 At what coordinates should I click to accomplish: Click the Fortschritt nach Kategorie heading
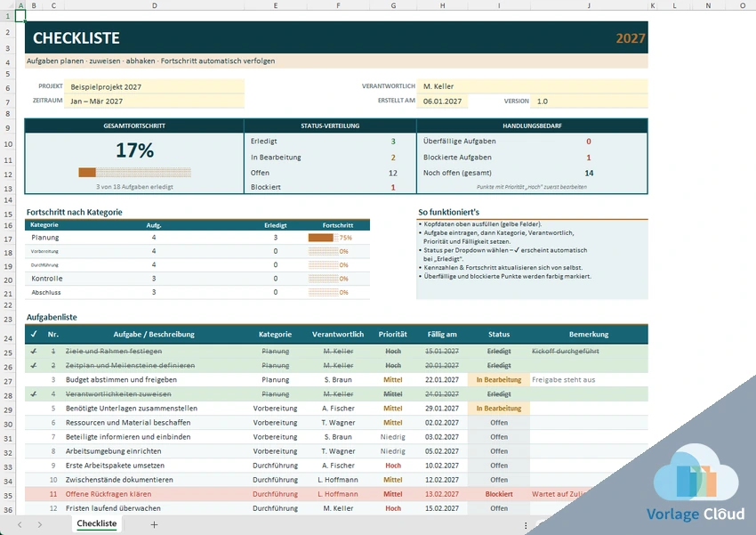pos(74,212)
